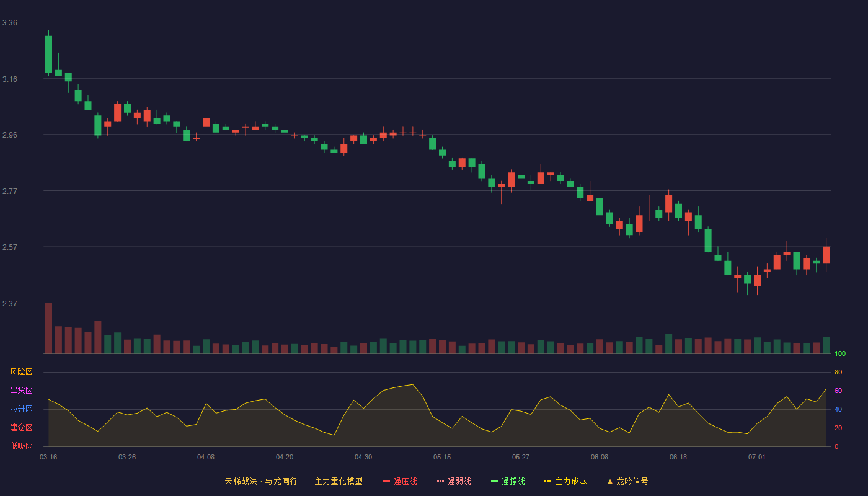
Task: Select the last red candlestick at the chart's right edge
Action: 826,255
